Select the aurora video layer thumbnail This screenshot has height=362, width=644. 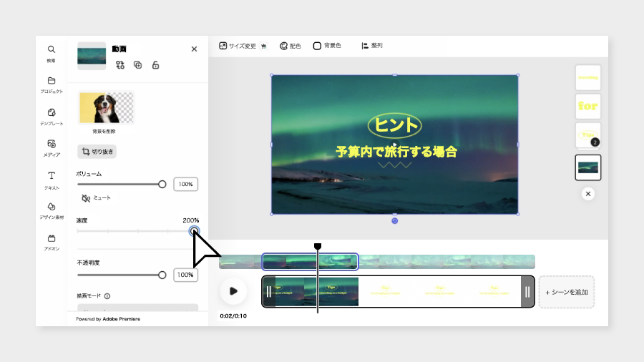(588, 167)
